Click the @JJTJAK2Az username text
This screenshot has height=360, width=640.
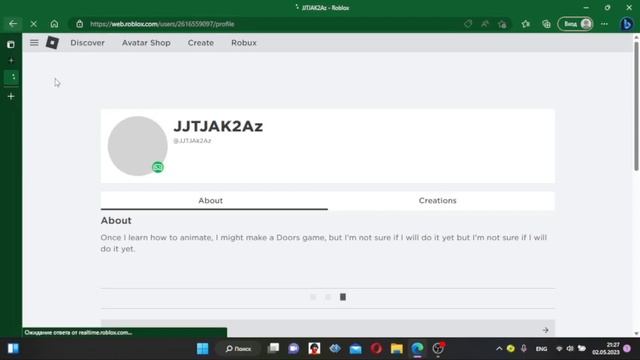[192, 141]
